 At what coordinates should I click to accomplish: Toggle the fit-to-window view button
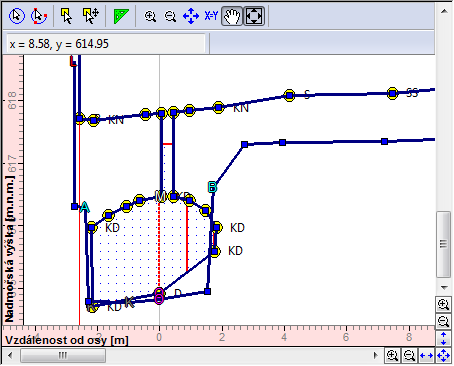(254, 16)
